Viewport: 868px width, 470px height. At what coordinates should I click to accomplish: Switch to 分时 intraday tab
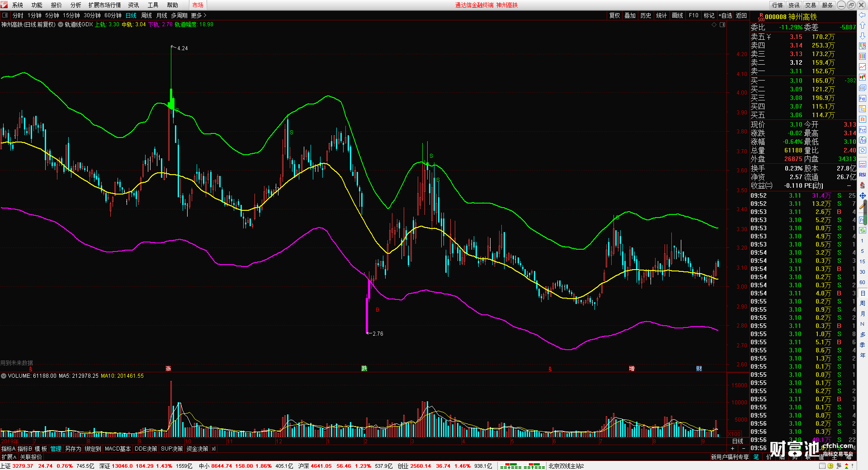pyautogui.click(x=18, y=15)
